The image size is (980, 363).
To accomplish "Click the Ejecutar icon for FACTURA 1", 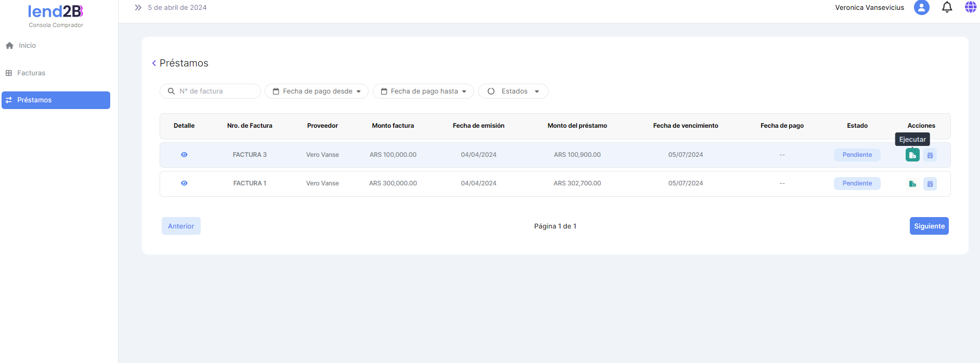I will (x=912, y=183).
